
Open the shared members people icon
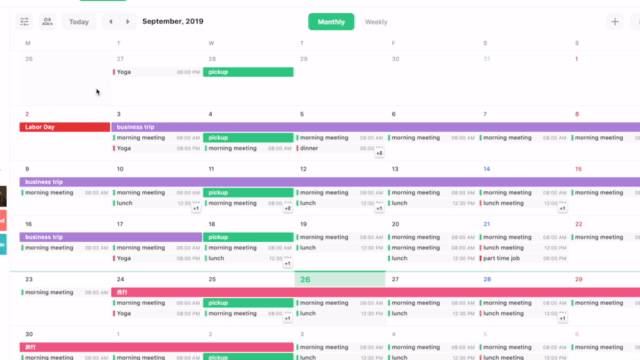pyautogui.click(x=47, y=22)
